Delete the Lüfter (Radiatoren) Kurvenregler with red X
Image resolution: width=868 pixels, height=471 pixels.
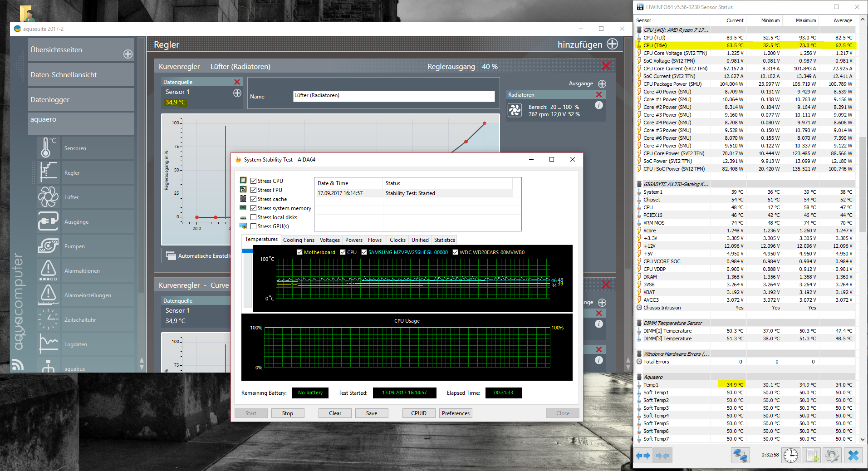tap(606, 66)
